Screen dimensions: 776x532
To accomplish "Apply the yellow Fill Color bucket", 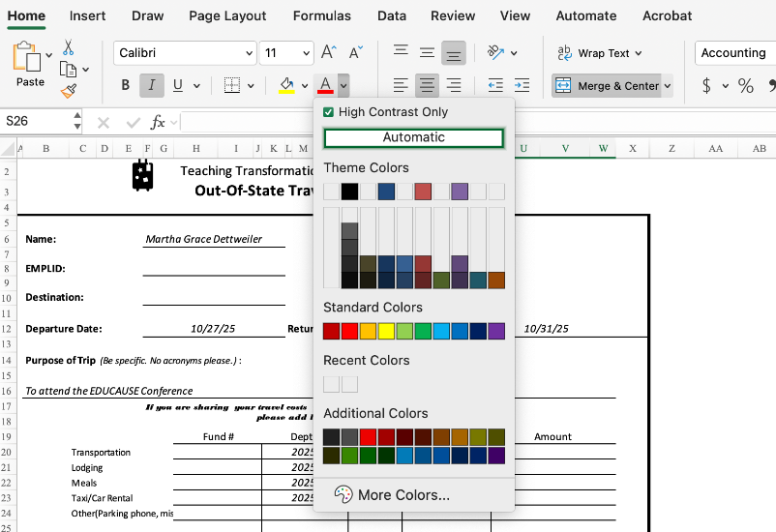I will click(x=287, y=85).
